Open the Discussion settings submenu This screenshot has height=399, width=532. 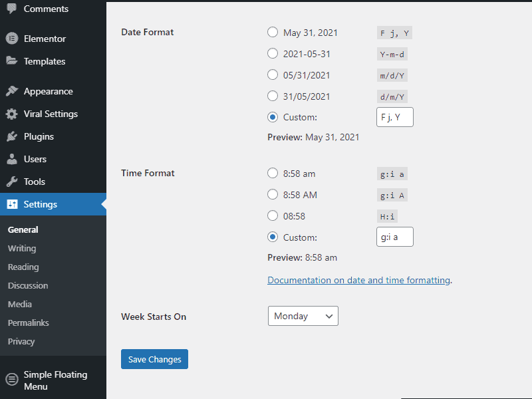tap(28, 286)
